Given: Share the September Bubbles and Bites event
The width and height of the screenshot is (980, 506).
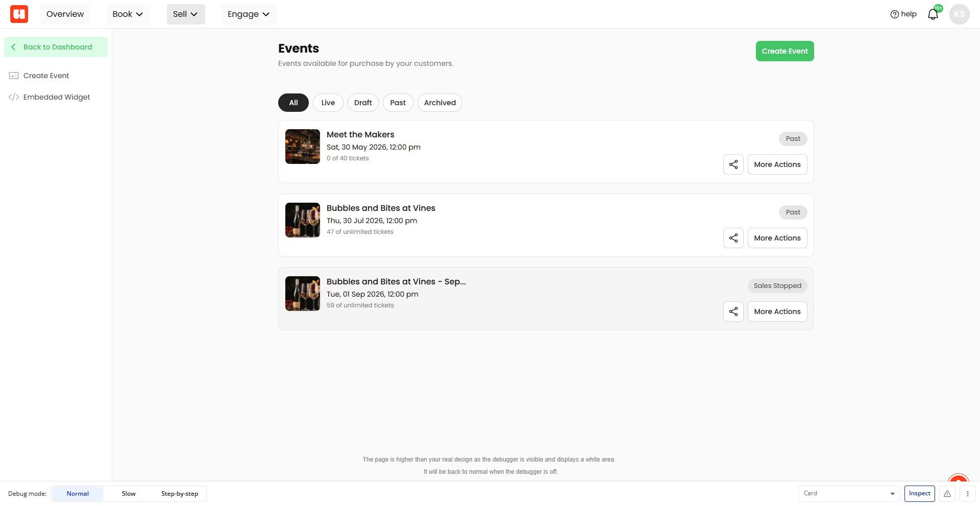Looking at the screenshot, I should point(733,311).
